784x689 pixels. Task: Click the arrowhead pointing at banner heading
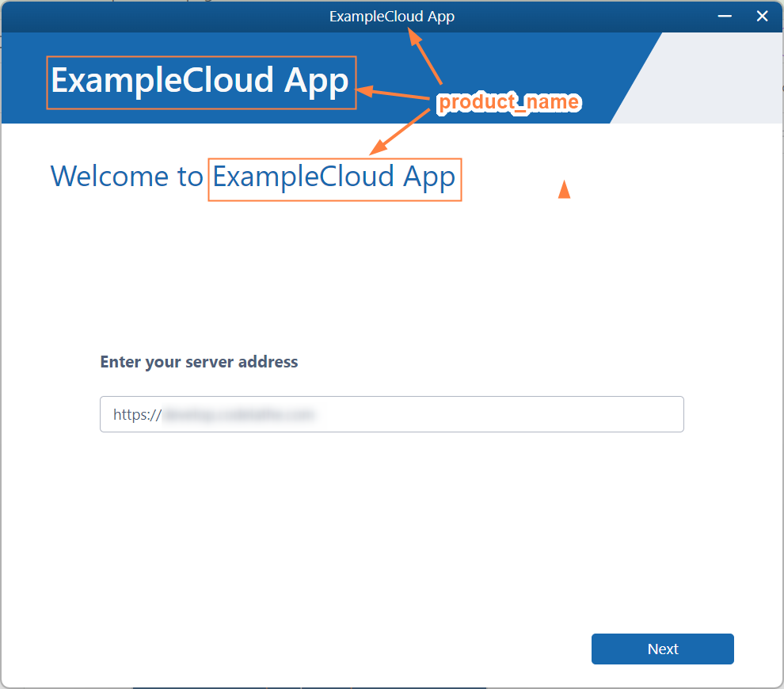[364, 91]
